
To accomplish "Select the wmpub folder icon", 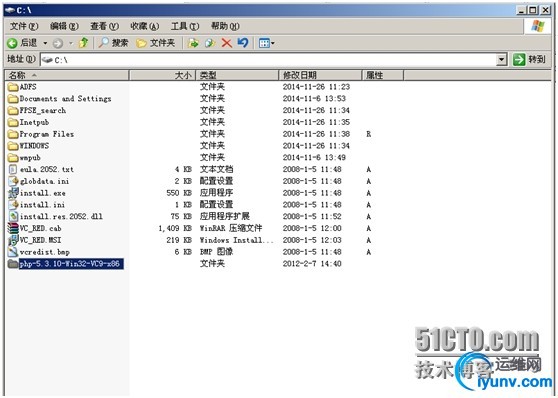I will pos(13,158).
